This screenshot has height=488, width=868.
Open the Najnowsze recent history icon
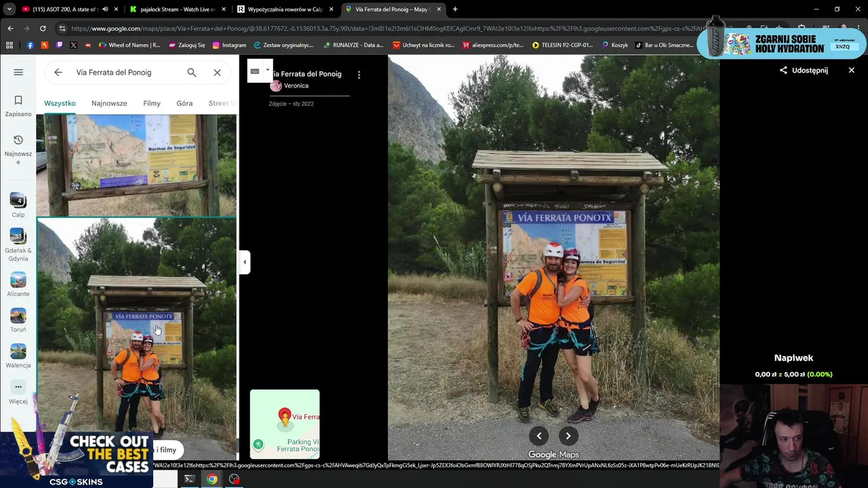click(18, 149)
